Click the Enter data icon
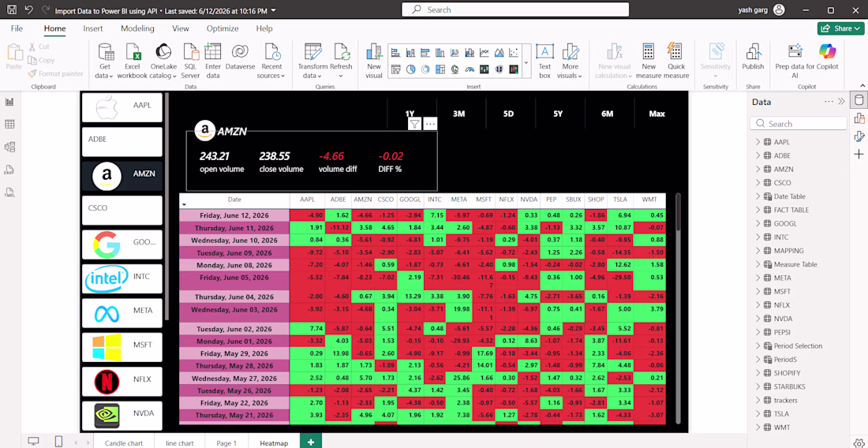 212,51
